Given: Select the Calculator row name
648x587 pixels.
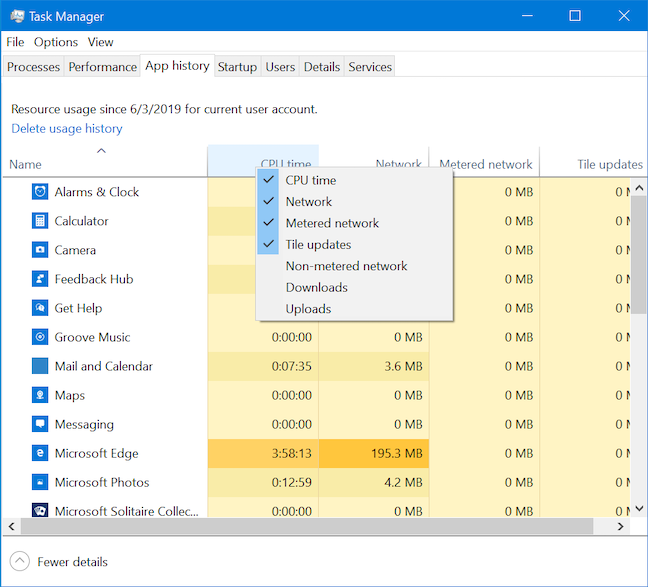Looking at the screenshot, I should pos(81,221).
